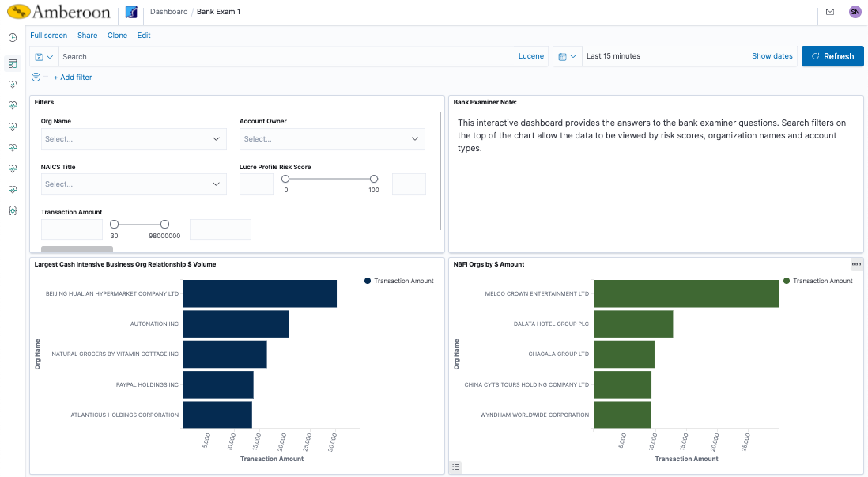Click Lucre Profile Risk Score minimum handle at 0
This screenshot has height=477, width=868.
point(285,179)
